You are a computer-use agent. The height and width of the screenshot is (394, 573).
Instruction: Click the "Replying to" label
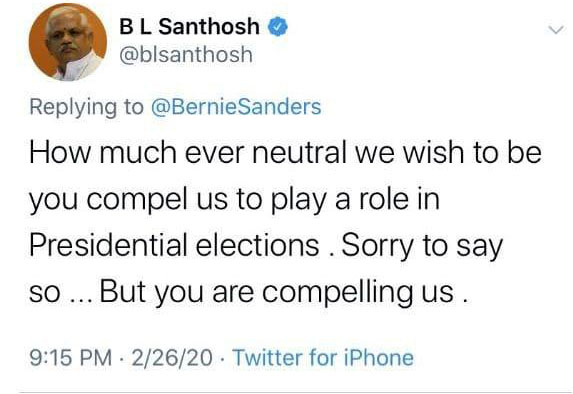(x=87, y=107)
